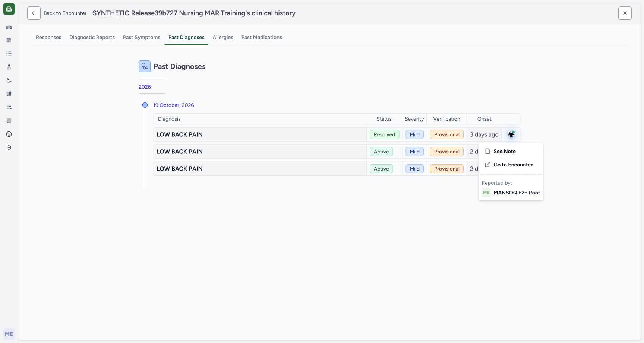Click the Status column header

(x=384, y=119)
